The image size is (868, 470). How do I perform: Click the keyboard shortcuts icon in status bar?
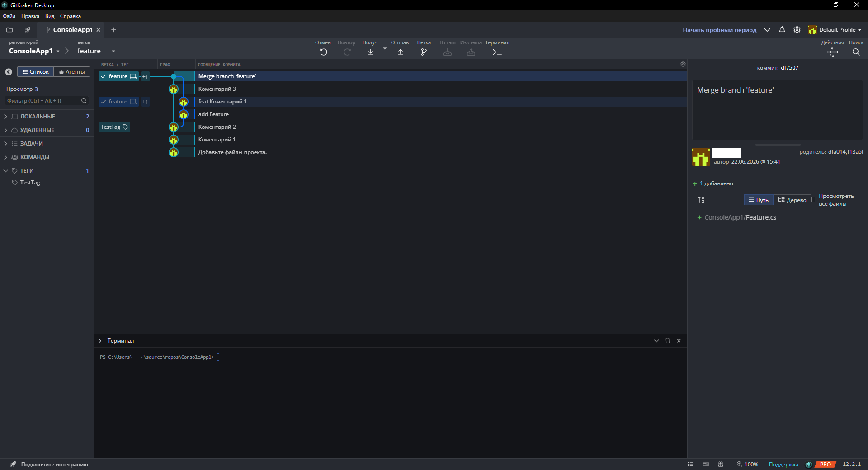pos(706,464)
